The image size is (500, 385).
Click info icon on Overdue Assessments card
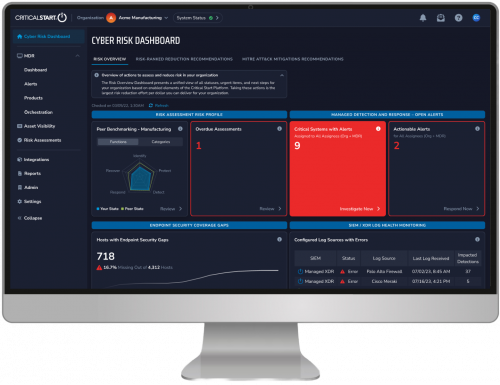click(279, 129)
